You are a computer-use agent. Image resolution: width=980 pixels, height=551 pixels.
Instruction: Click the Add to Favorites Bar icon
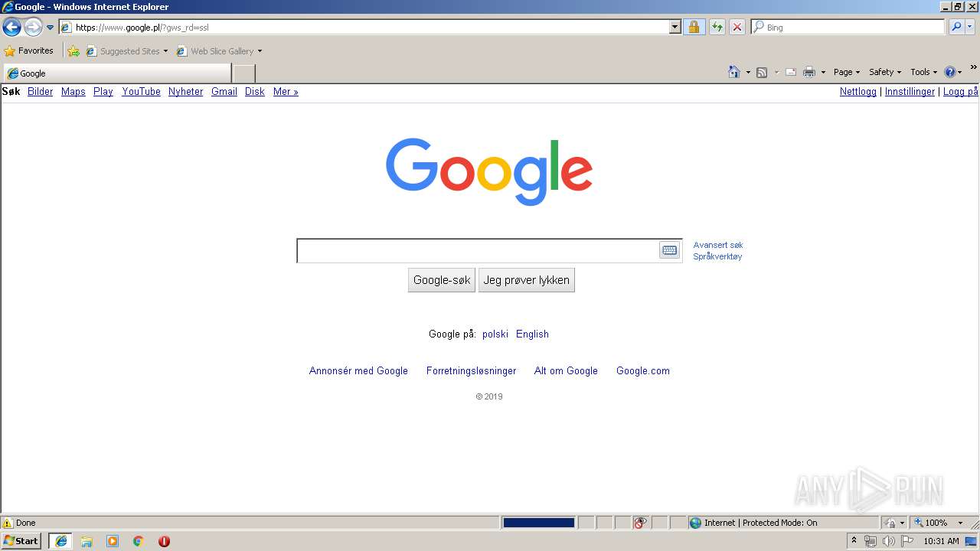73,51
